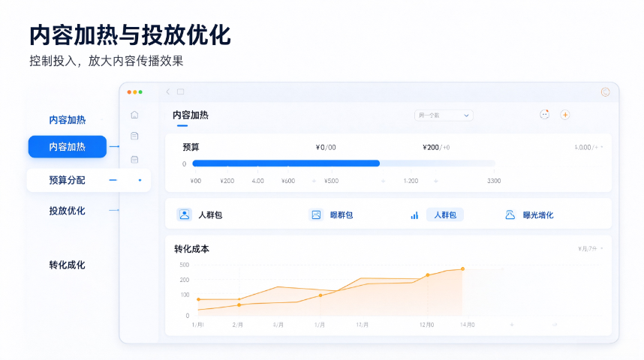This screenshot has height=360, width=644.
Task: Click chart data point above 12月0
Action: click(x=428, y=275)
